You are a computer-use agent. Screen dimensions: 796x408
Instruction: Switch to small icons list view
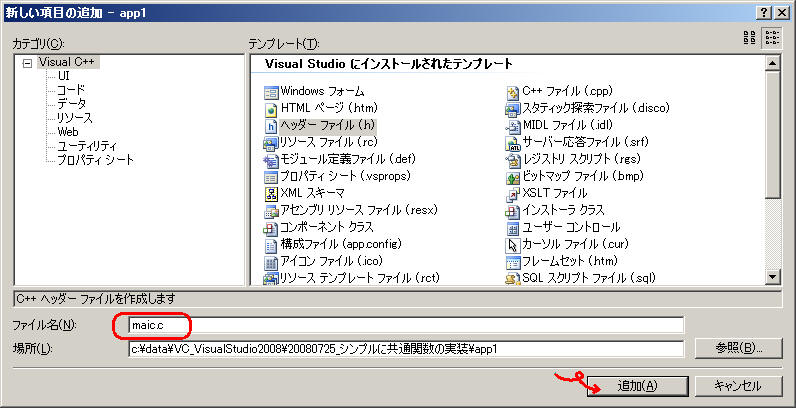(771, 38)
